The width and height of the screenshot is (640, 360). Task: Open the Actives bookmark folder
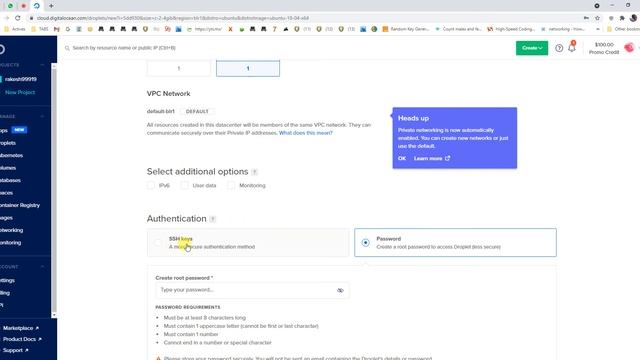point(15,29)
